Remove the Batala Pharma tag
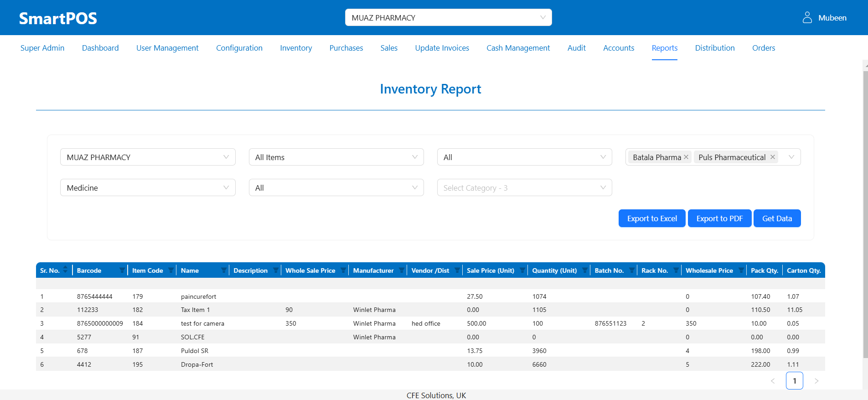868x400 pixels. click(686, 157)
